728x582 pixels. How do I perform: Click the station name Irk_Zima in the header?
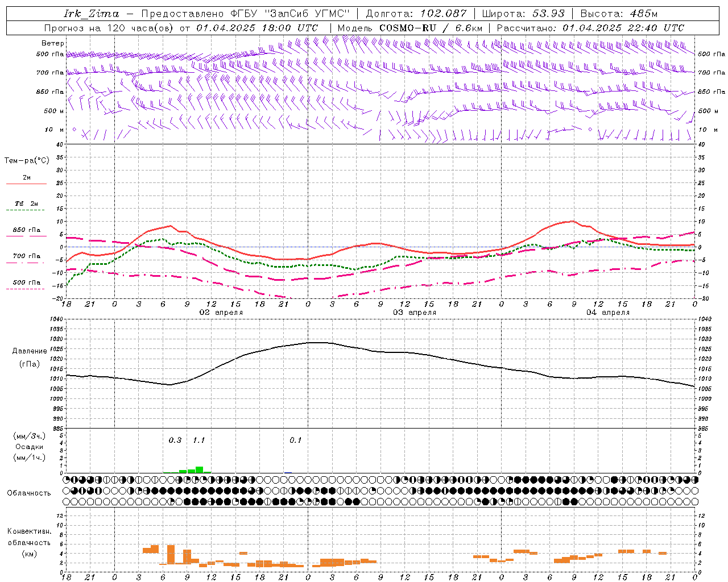tap(92, 14)
